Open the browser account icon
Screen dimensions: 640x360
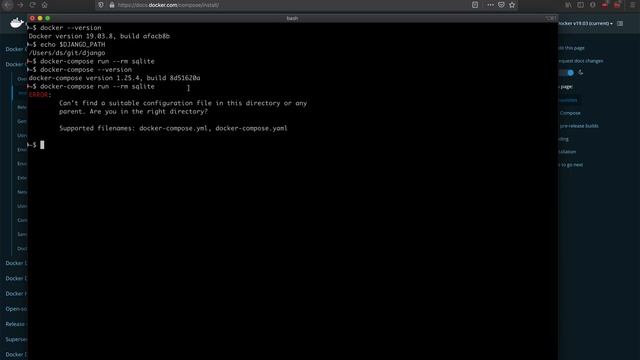click(593, 5)
